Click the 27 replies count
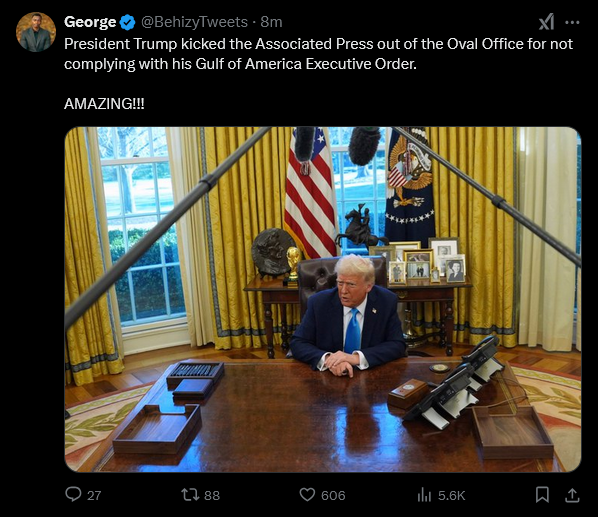The height and width of the screenshot is (517, 598). click(94, 495)
